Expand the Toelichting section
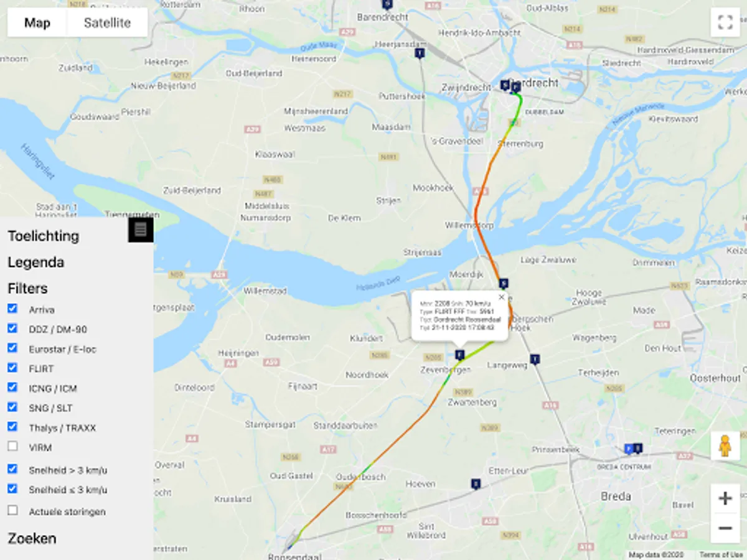Viewport: 747px width, 560px height. point(44,236)
